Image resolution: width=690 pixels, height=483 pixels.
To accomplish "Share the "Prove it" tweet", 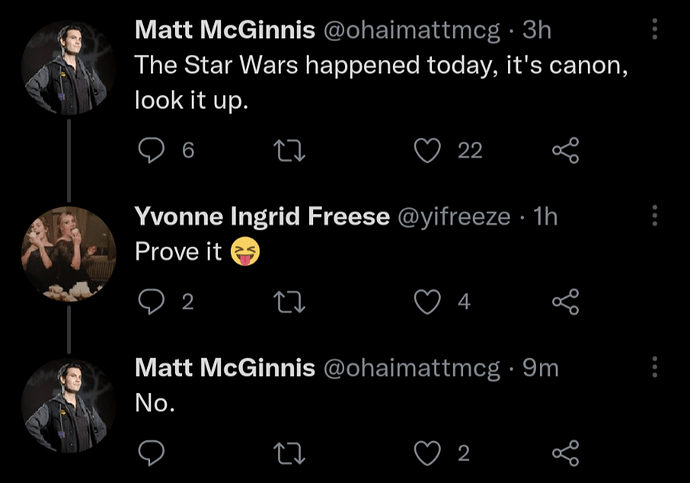I will (565, 301).
